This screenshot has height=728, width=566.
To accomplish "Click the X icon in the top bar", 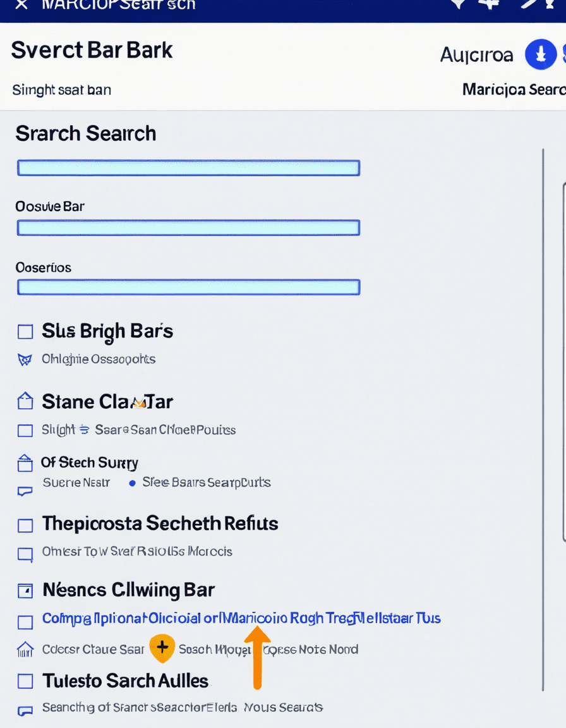I will (21, 5).
